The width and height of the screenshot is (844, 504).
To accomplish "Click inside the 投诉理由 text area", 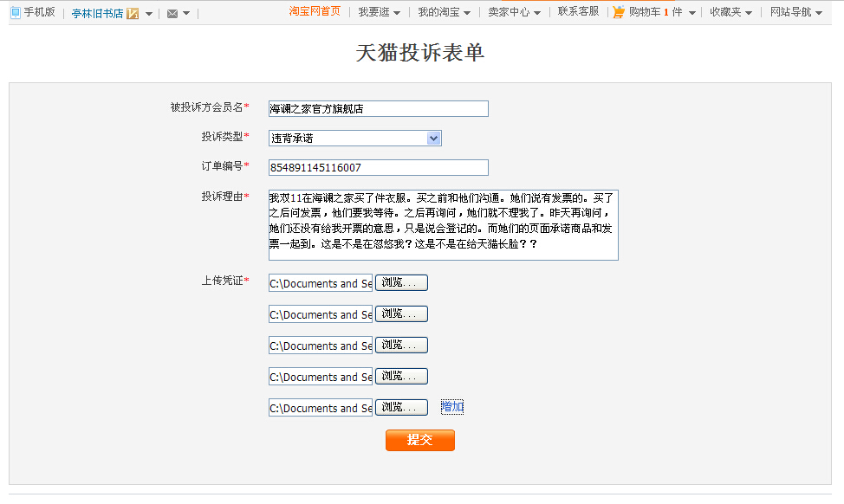I will [443, 225].
